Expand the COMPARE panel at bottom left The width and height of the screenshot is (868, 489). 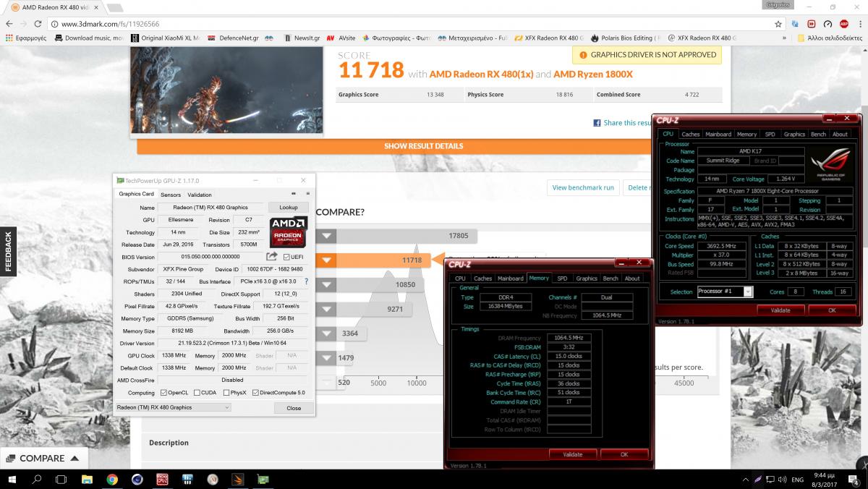(44, 458)
